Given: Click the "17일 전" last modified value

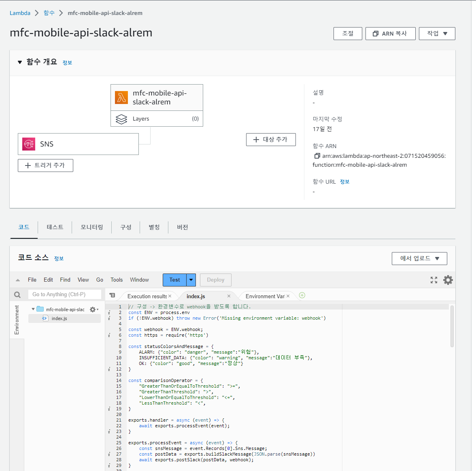Looking at the screenshot, I should pos(322,129).
